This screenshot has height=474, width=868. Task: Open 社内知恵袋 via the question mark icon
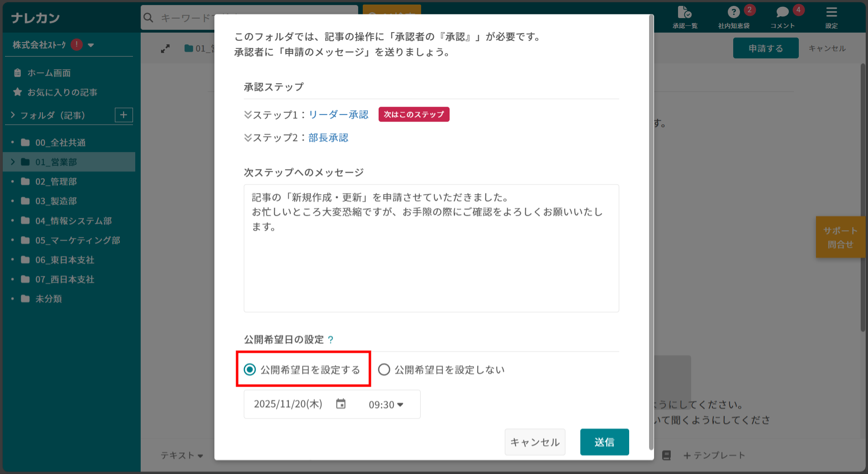tap(733, 13)
